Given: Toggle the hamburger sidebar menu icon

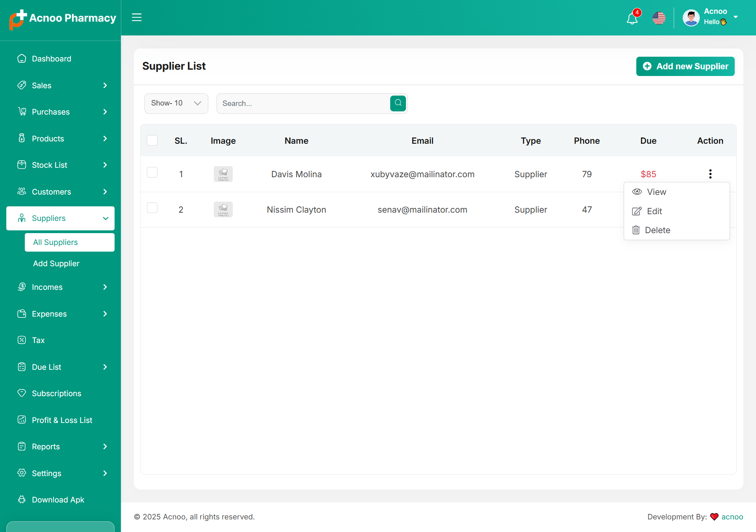Looking at the screenshot, I should click(137, 17).
